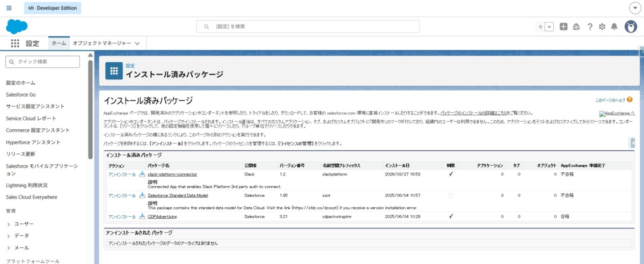This screenshot has height=264, width=644.
Task: Expand the データ section
Action: [x=9, y=236]
